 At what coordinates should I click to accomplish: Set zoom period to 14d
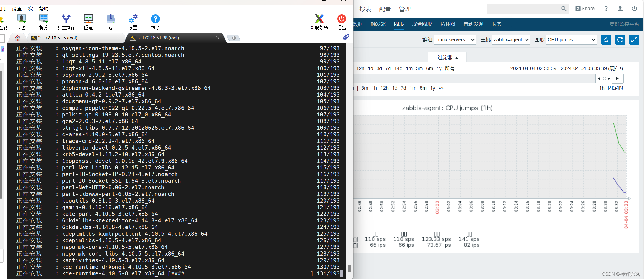(x=398, y=68)
